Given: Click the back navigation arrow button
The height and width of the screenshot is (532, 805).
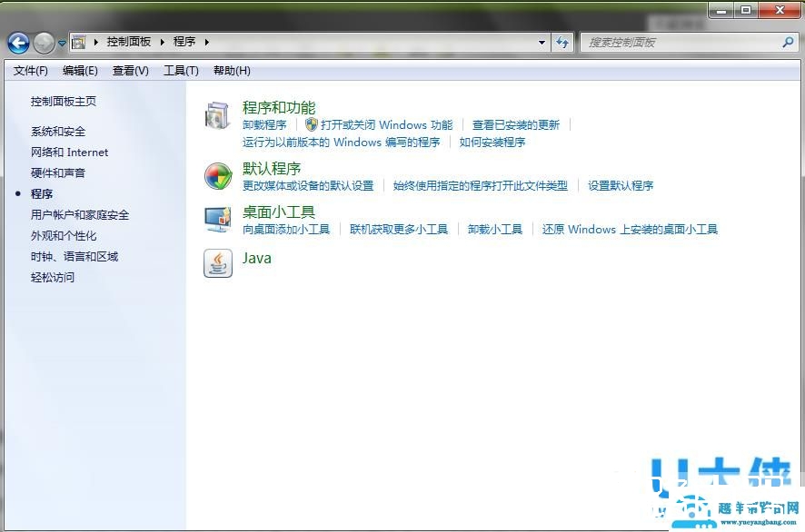Looking at the screenshot, I should (18, 42).
